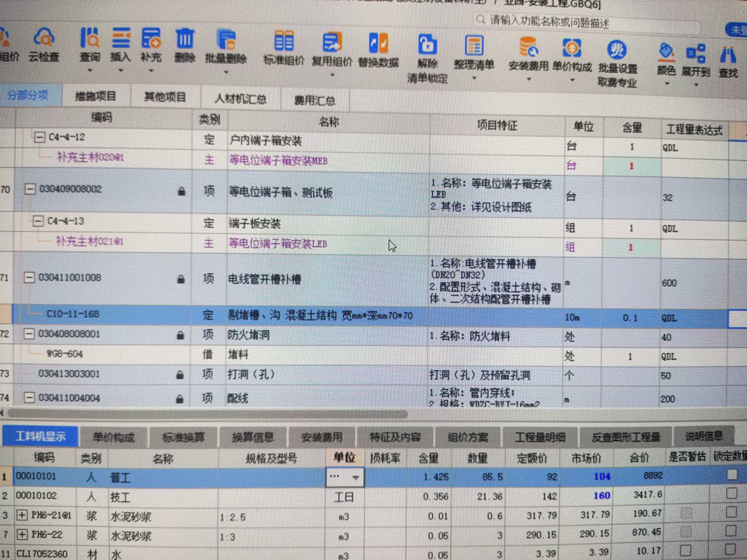Open the 标准换算 tab

click(x=183, y=437)
